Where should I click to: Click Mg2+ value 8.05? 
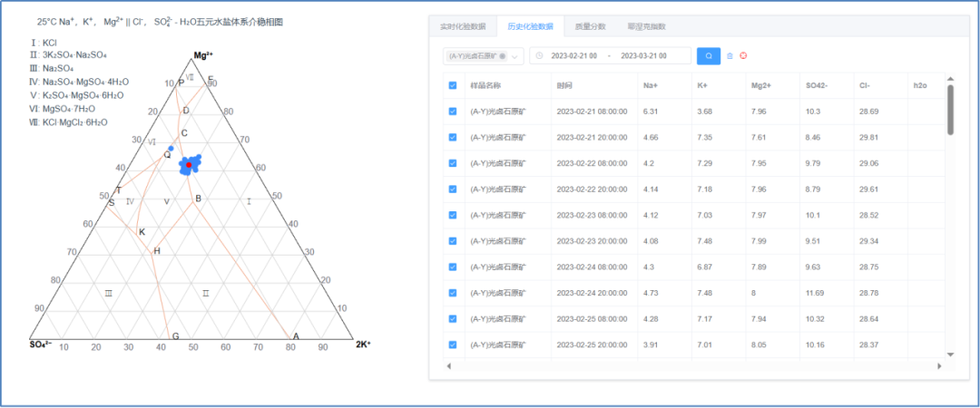click(x=759, y=345)
